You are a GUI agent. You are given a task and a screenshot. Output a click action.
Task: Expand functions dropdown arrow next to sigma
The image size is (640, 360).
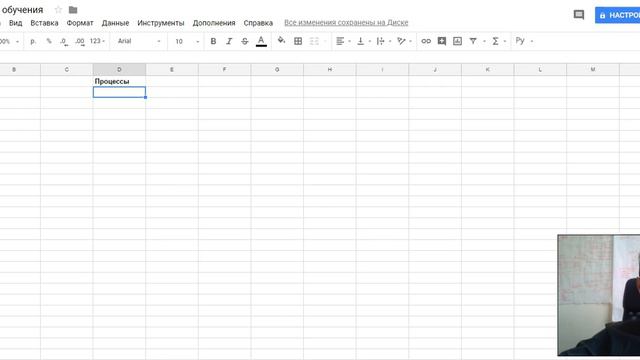505,41
